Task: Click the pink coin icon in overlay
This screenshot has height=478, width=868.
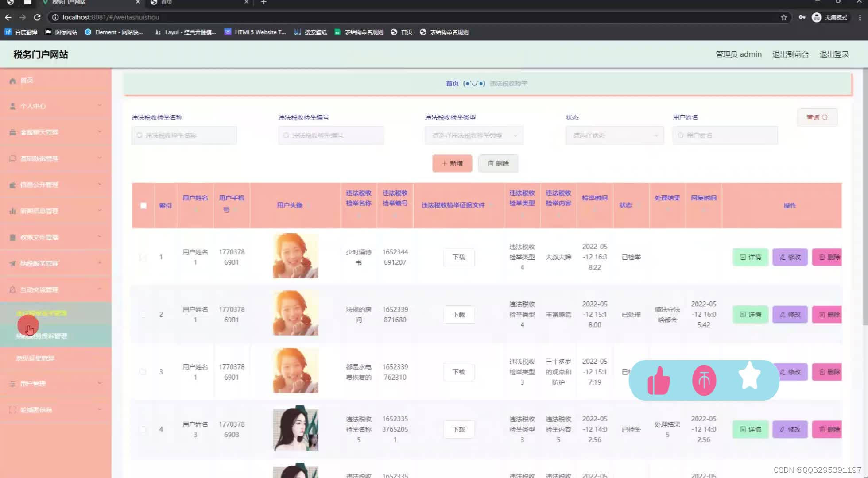Action: [704, 380]
